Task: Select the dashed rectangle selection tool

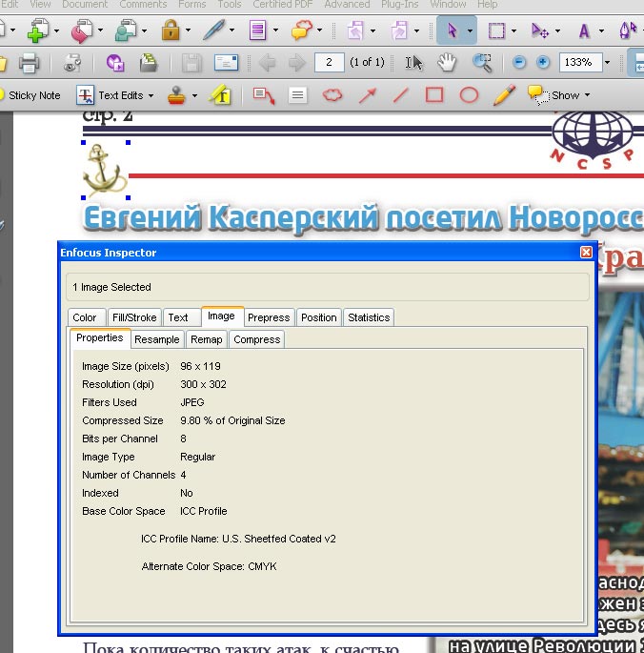Action: [x=496, y=31]
